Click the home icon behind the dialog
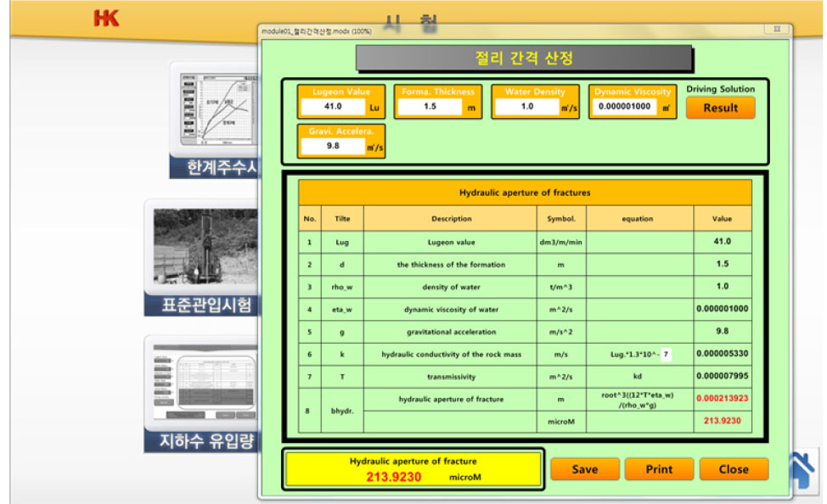 tap(802, 470)
